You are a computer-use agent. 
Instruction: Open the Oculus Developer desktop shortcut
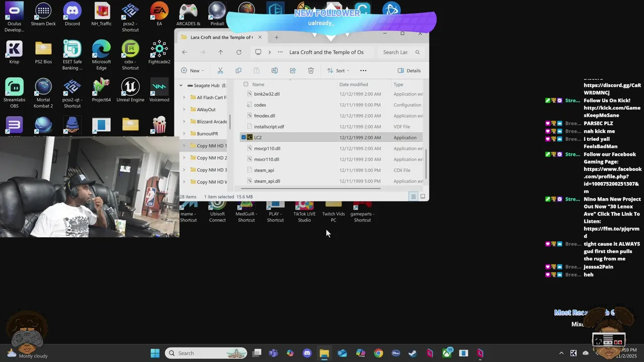point(14,18)
